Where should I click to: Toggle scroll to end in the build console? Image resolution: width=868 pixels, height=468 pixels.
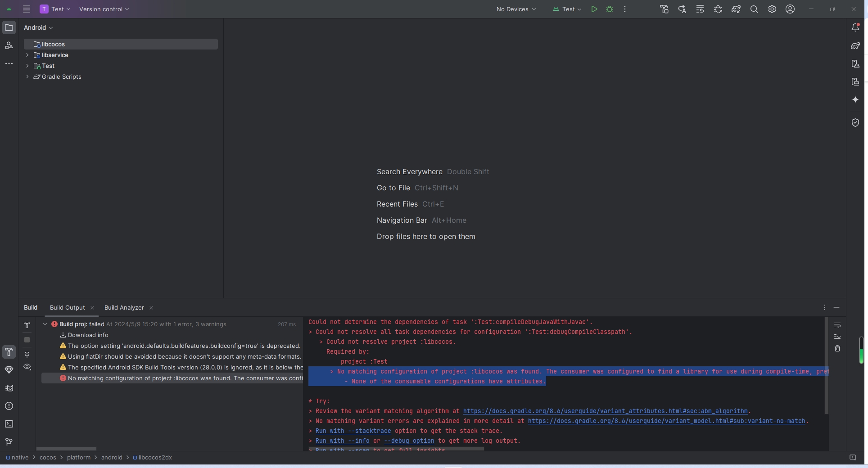pyautogui.click(x=837, y=337)
